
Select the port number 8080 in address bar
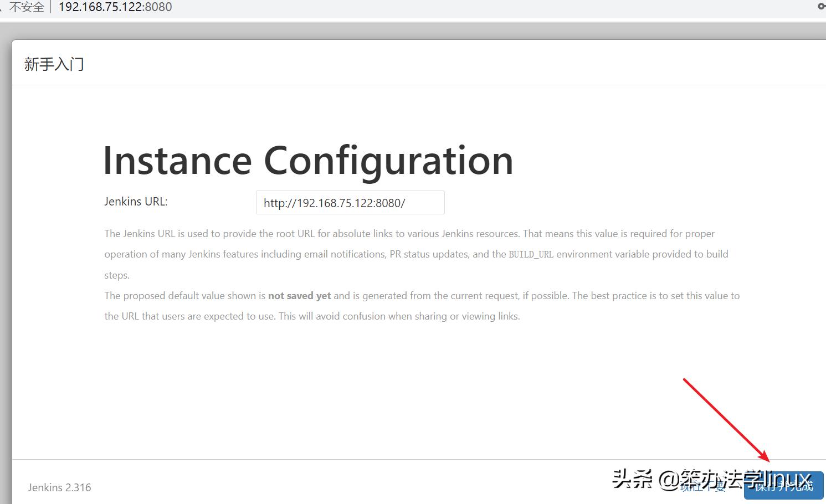[x=159, y=7]
